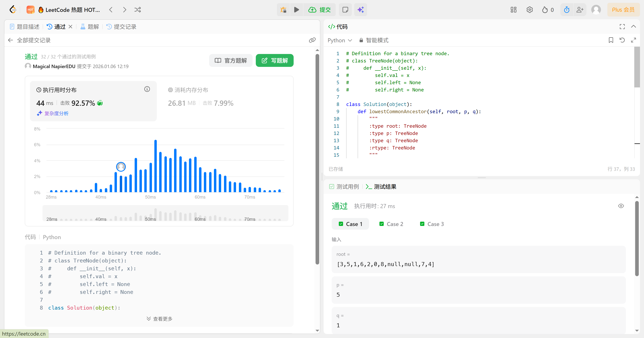Bookmark the code with bookmark icon

coord(611,40)
